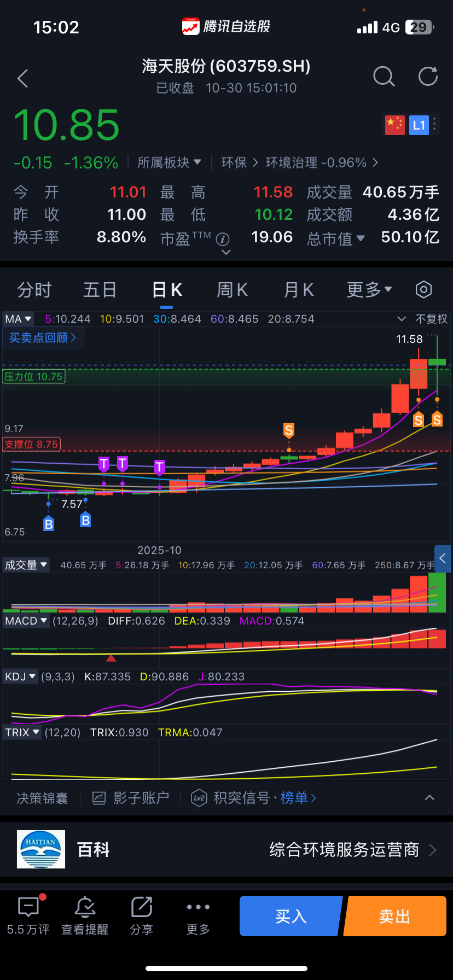453x980 pixels.
Task: Open 榜单 ranking link
Action: 298,798
